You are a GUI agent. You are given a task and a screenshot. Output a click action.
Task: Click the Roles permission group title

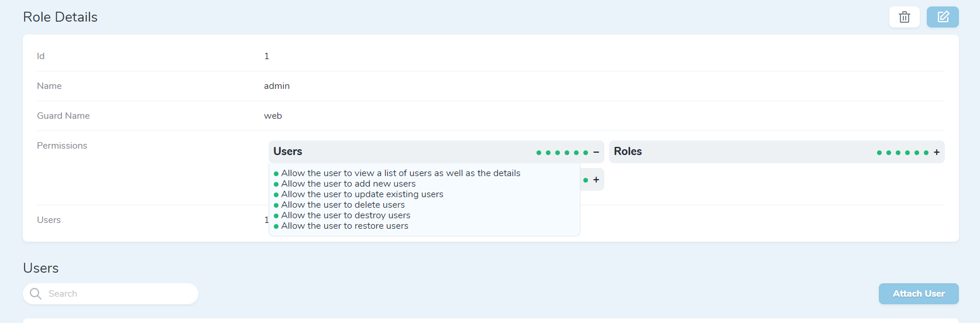pyautogui.click(x=628, y=152)
